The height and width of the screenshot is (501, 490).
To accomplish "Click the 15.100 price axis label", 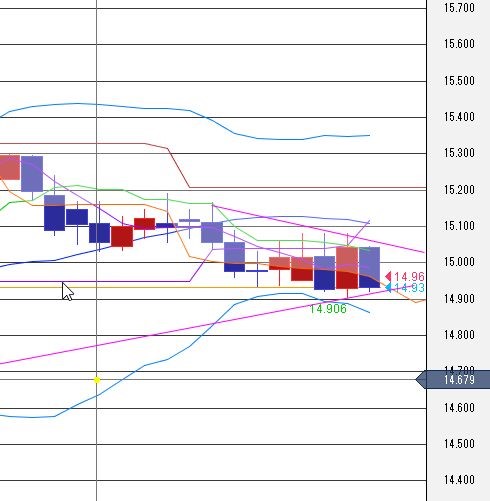I will [459, 226].
